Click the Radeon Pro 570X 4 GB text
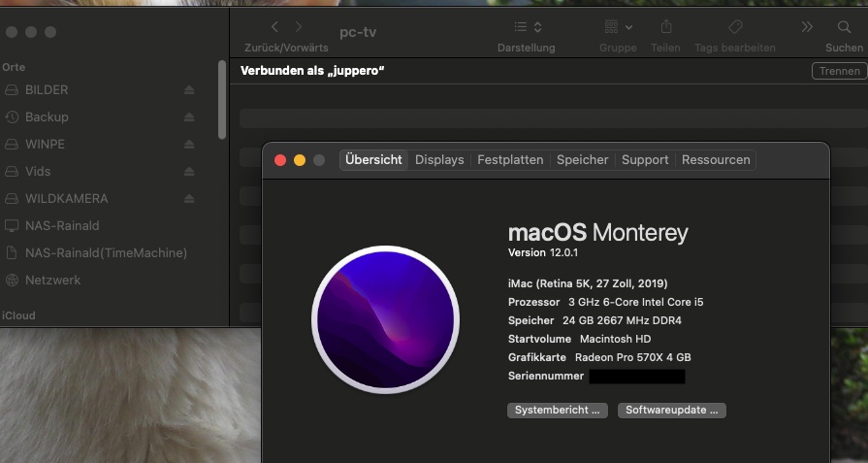Viewport: 868px width, 463px height. [x=632, y=357]
